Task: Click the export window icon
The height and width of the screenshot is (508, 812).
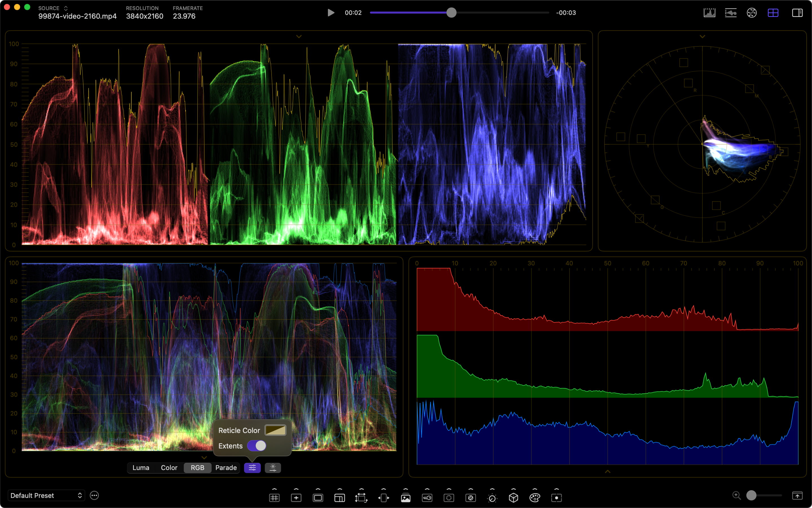Action: pyautogui.click(x=797, y=495)
